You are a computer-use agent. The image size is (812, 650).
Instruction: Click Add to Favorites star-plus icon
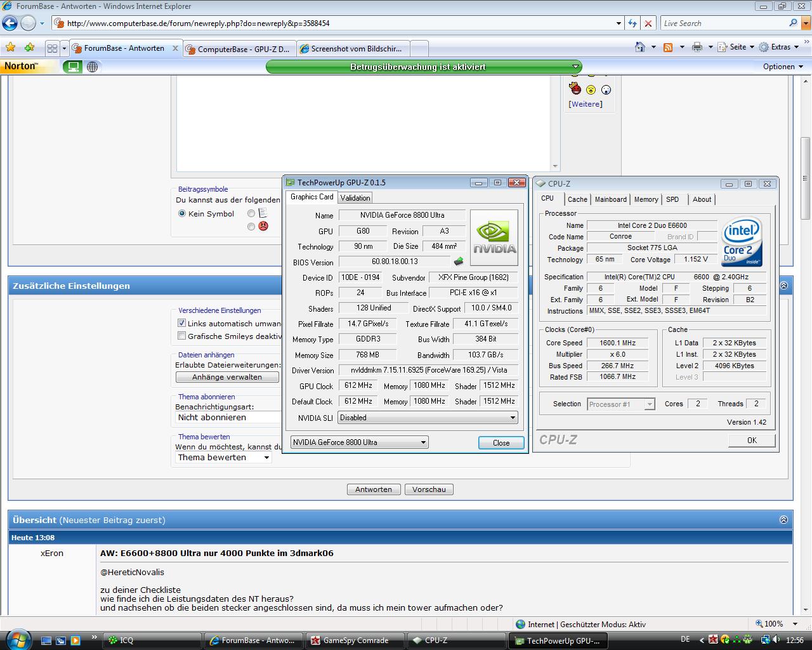pos(29,48)
